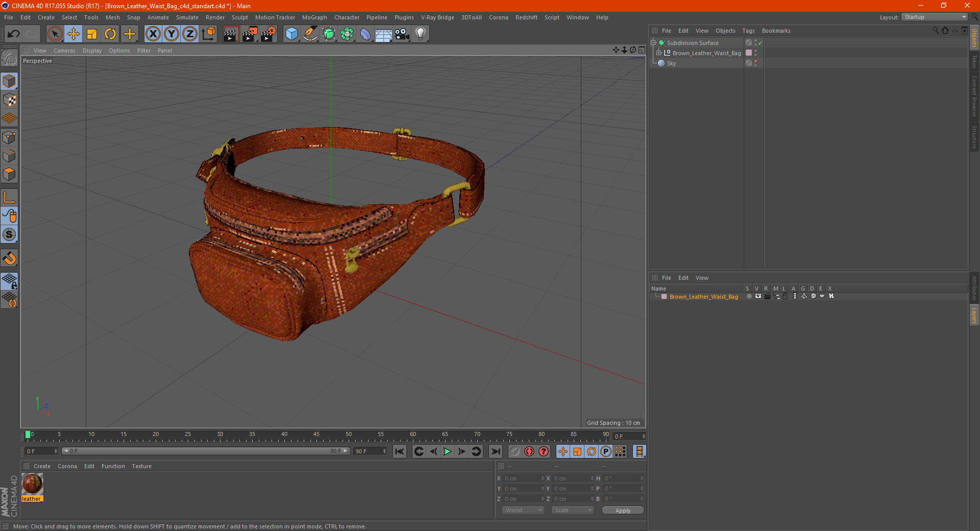Select the leather material thumbnail
Screen dimensions: 980x531
32,484
